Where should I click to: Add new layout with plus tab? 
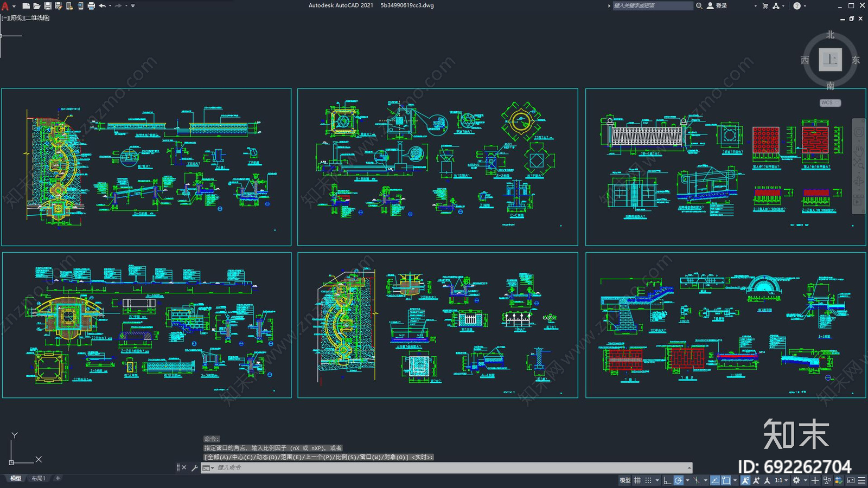58,478
